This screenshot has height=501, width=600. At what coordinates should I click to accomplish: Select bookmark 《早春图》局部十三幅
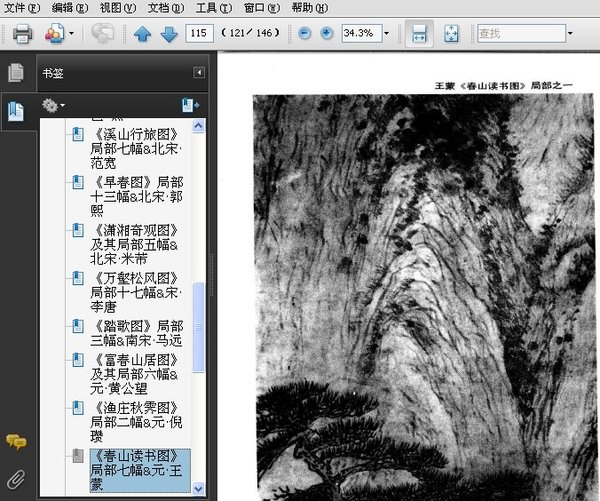click(137, 196)
